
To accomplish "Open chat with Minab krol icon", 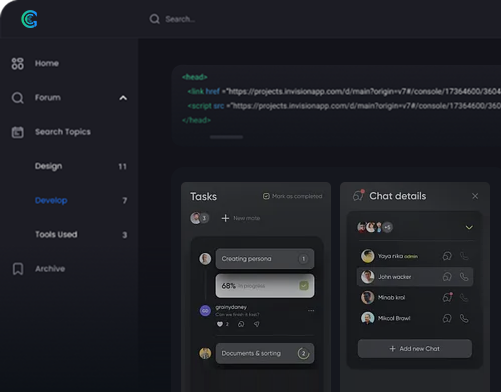I will click(447, 297).
